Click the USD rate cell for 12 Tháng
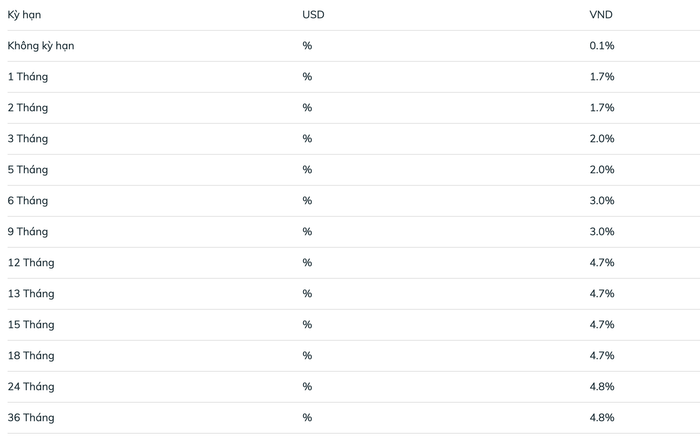Image resolution: width=700 pixels, height=441 pixels. click(x=307, y=262)
